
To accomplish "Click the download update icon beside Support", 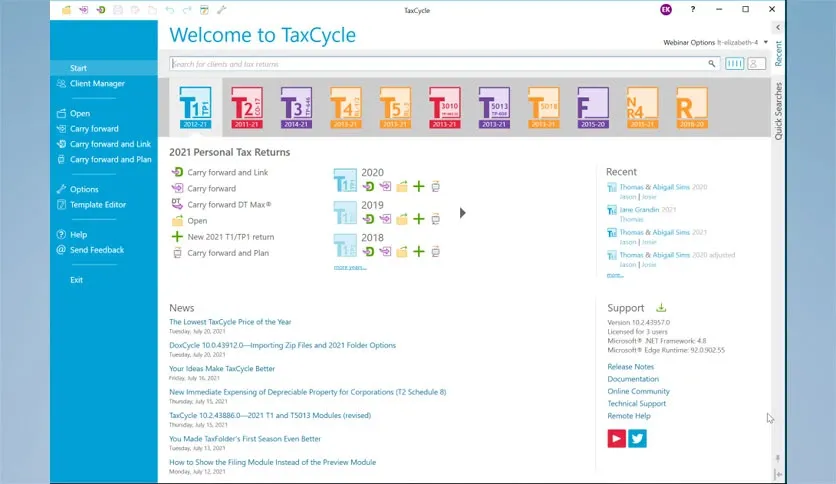I will click(x=661, y=308).
